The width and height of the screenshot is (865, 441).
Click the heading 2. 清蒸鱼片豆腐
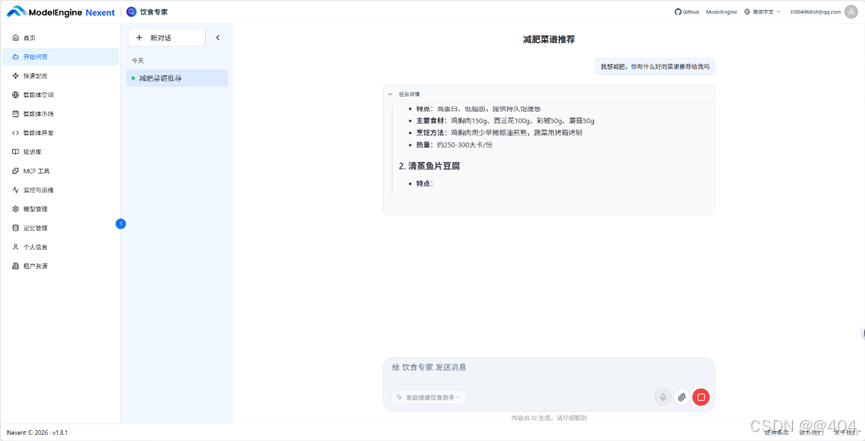click(x=429, y=166)
